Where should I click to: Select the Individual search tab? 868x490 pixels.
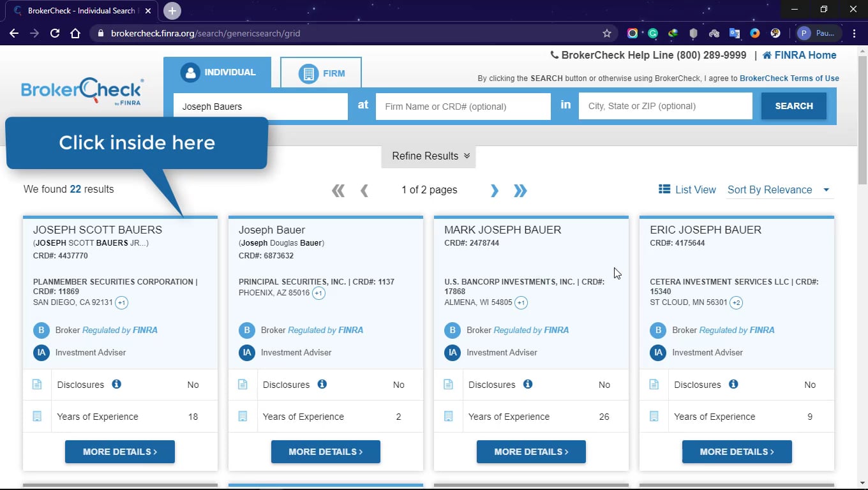click(217, 72)
